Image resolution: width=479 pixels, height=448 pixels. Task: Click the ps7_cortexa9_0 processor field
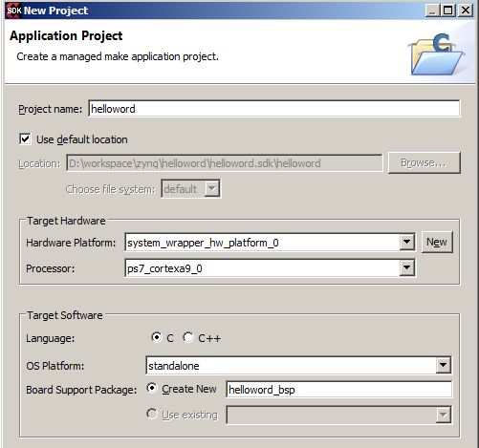point(270,268)
